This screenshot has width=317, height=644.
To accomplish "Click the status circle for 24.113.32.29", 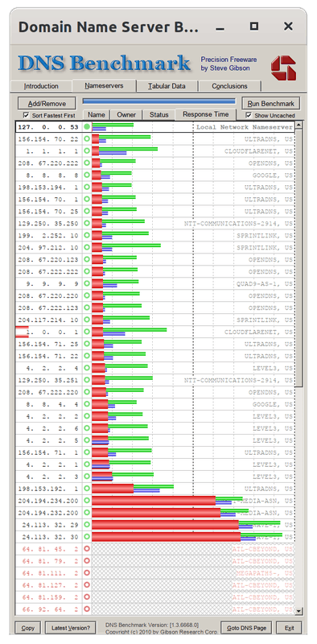I will click(87, 525).
